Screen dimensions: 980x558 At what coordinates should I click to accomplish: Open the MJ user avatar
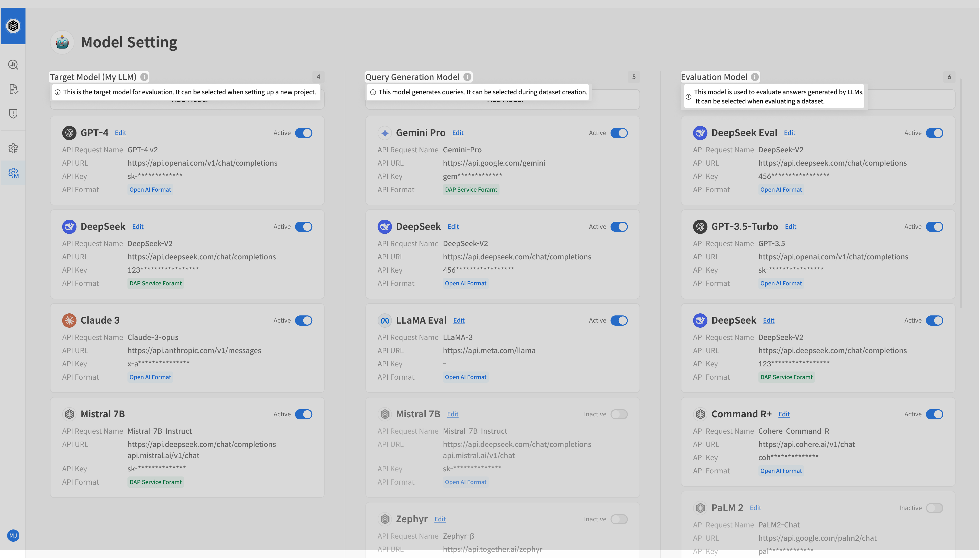(13, 535)
